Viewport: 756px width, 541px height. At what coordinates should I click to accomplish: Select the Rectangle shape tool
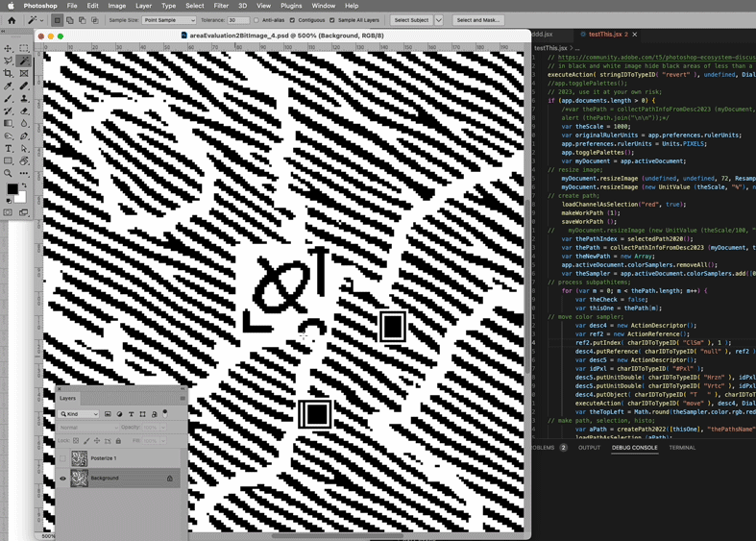(x=9, y=161)
